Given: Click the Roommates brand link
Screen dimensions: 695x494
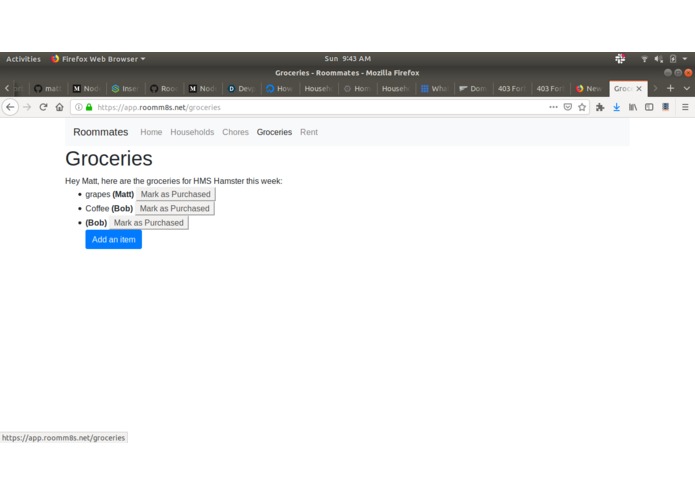Looking at the screenshot, I should click(101, 132).
